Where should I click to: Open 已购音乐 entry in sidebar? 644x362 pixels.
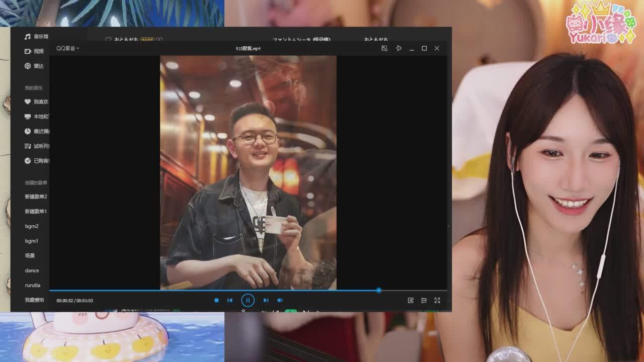pyautogui.click(x=37, y=161)
